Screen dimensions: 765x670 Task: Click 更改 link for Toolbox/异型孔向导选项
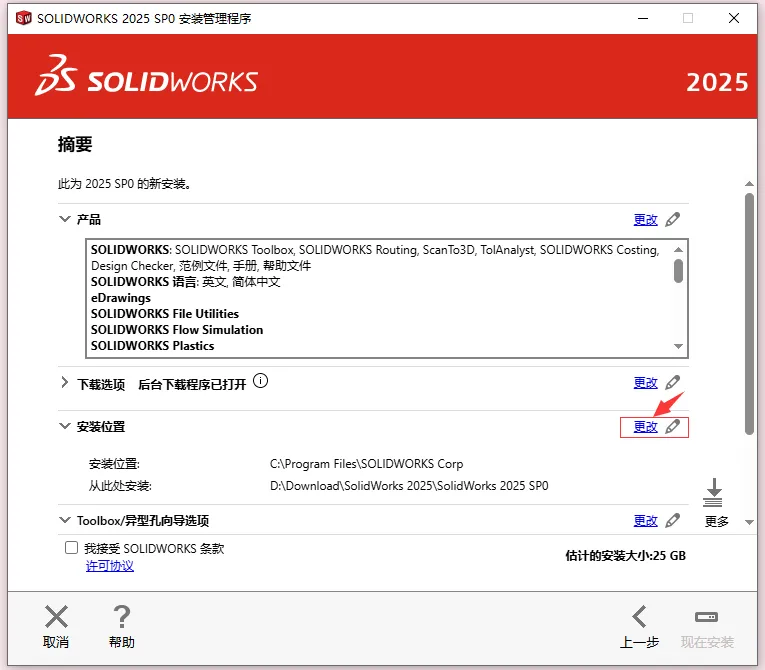(x=645, y=521)
